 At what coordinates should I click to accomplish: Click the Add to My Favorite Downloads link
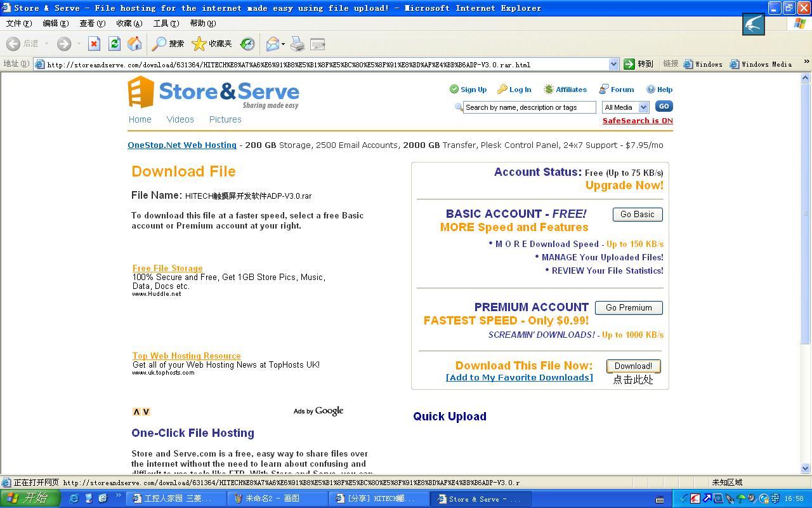point(519,378)
